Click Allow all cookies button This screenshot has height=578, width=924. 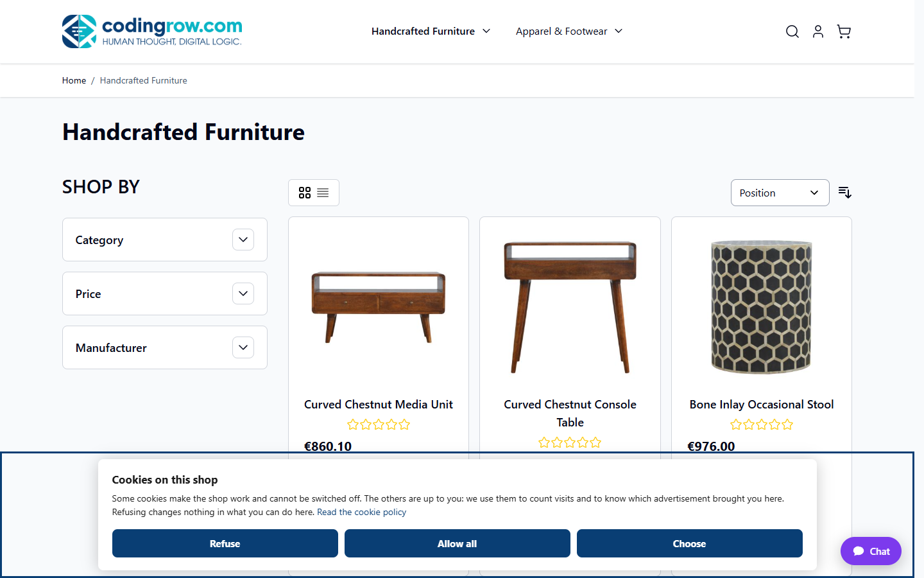pos(458,543)
